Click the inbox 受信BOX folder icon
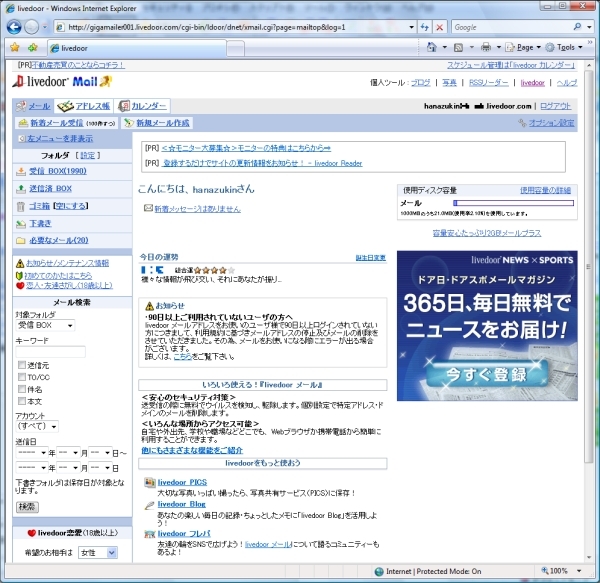The height and width of the screenshot is (583, 600). pyautogui.click(x=21, y=171)
